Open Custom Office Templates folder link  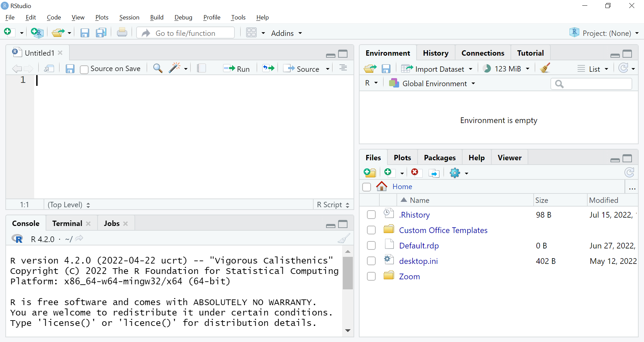tap(443, 230)
